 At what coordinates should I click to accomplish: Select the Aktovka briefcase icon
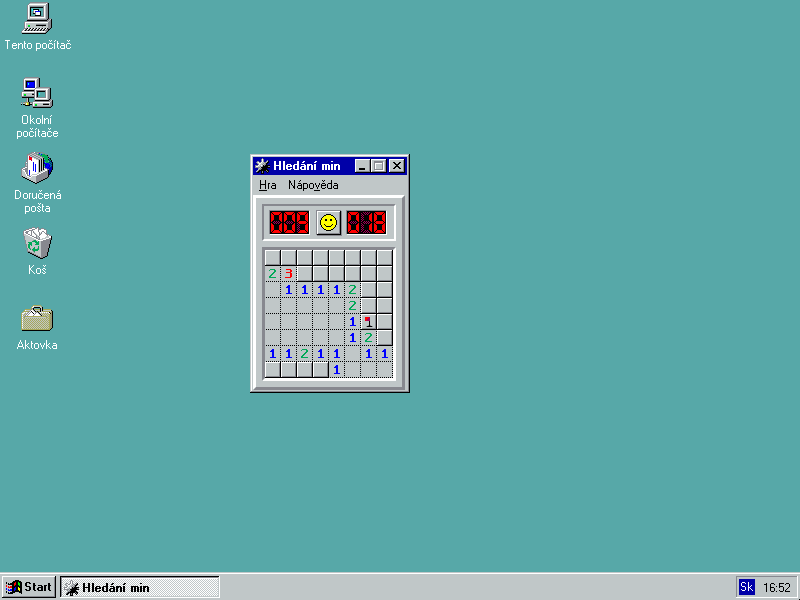pyautogui.click(x=37, y=319)
